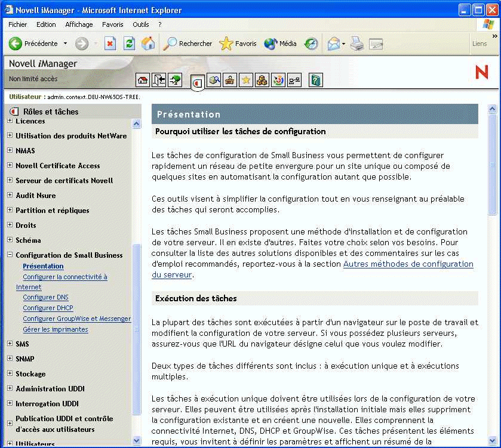
Task: Select the Roles and Tasks shield icon
Action: 198,84
